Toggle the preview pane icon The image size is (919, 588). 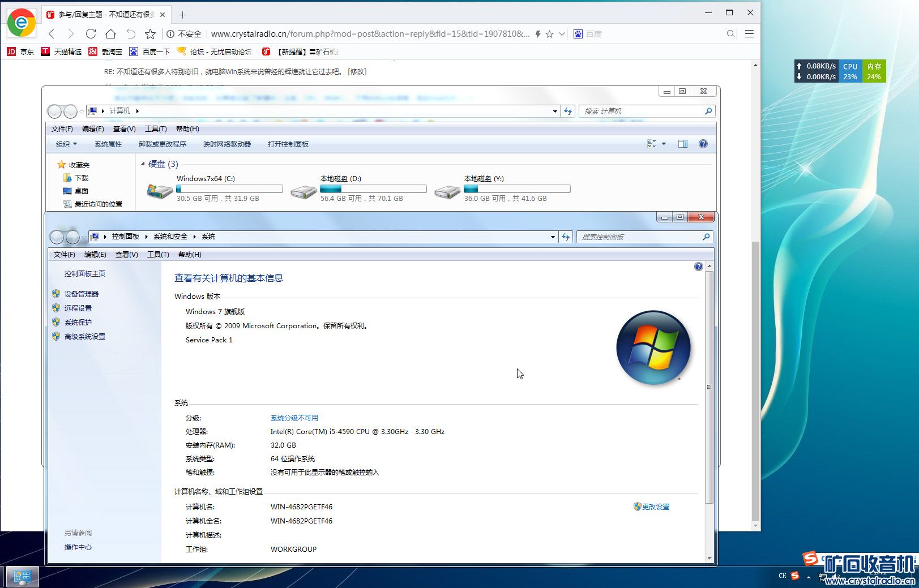(x=683, y=144)
